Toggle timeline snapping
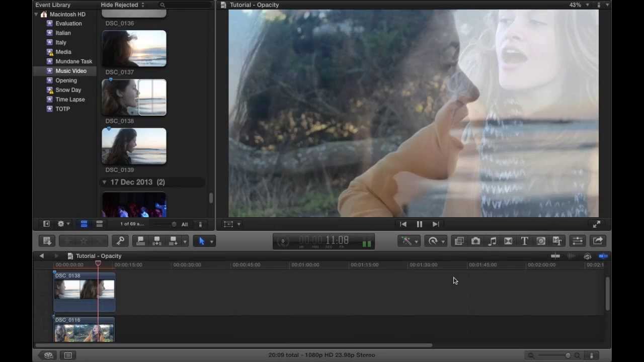 coord(603,256)
